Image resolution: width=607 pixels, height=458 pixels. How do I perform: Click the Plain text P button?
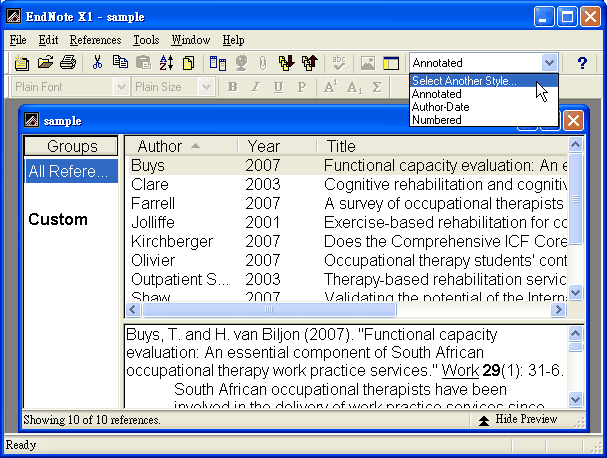point(302,87)
